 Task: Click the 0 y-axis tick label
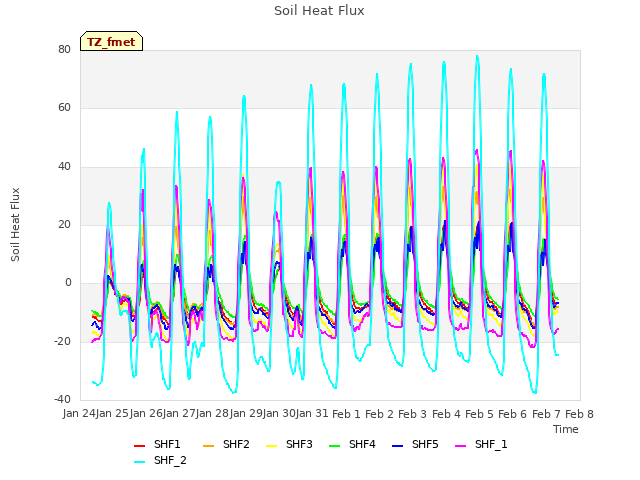[x=68, y=283]
